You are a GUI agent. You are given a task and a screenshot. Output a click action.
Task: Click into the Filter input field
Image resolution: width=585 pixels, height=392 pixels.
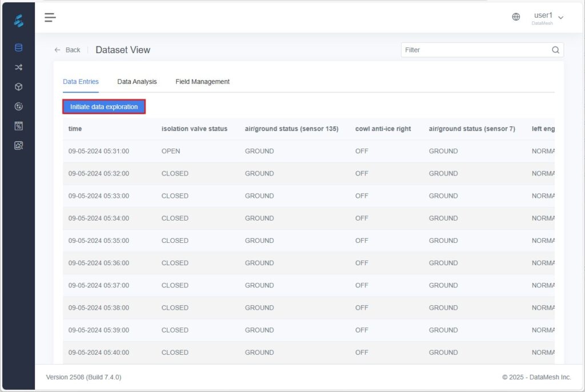tap(474, 50)
